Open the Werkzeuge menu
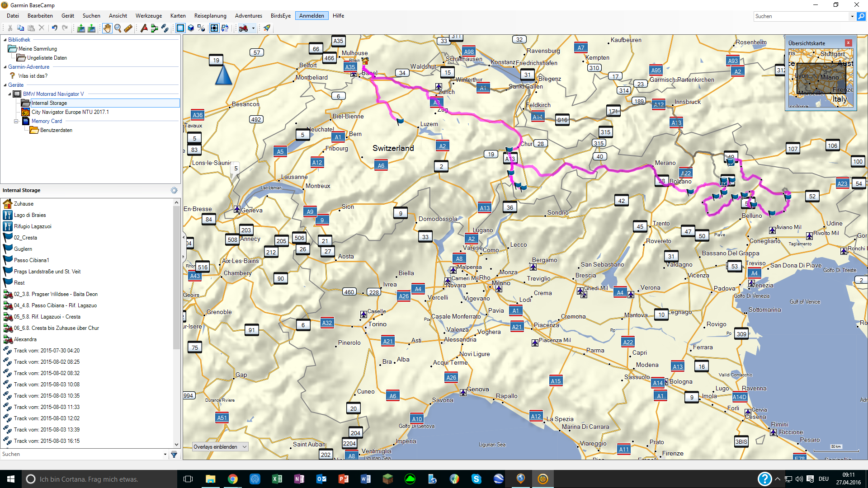The height and width of the screenshot is (488, 868). 148,16
